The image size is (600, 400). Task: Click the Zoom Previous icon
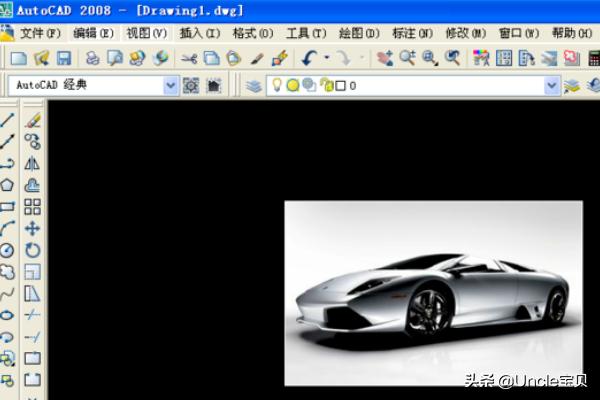452,58
